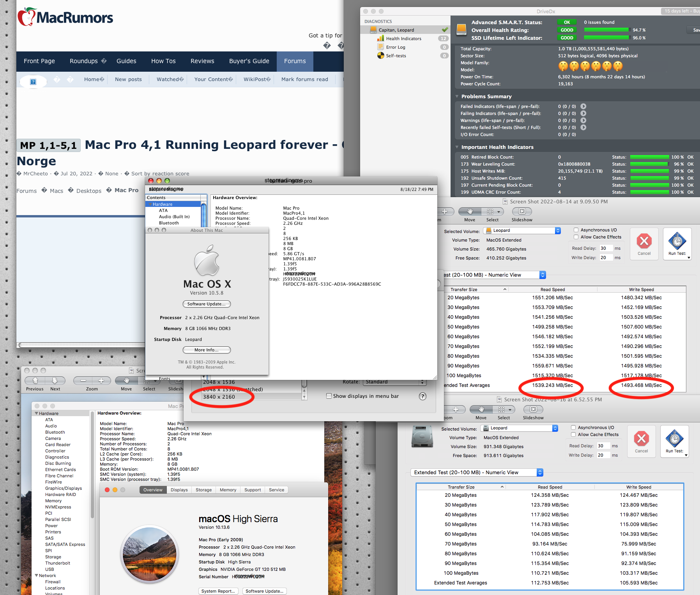Click the High Sierra mountain image
Screen dimensions: 700x595
tap(149, 554)
